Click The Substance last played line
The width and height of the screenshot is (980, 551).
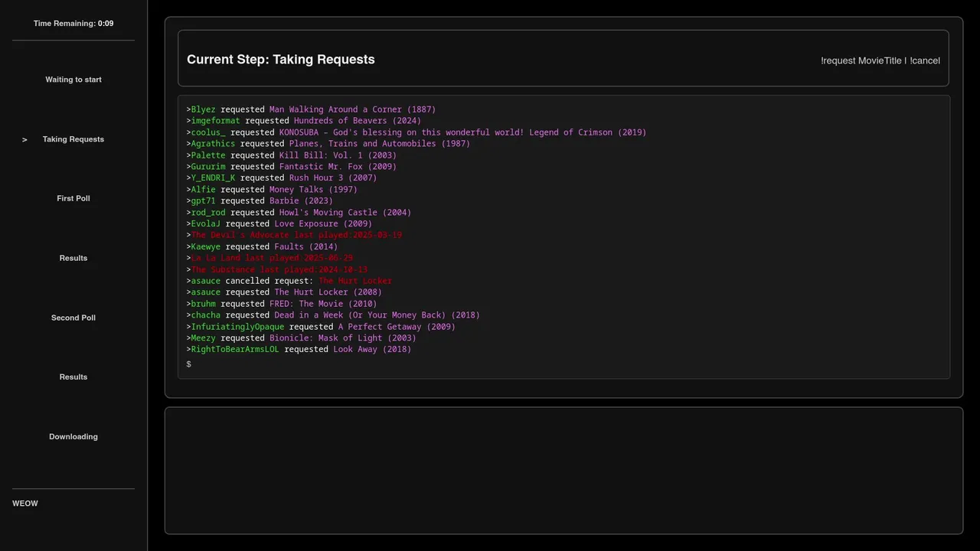(279, 269)
